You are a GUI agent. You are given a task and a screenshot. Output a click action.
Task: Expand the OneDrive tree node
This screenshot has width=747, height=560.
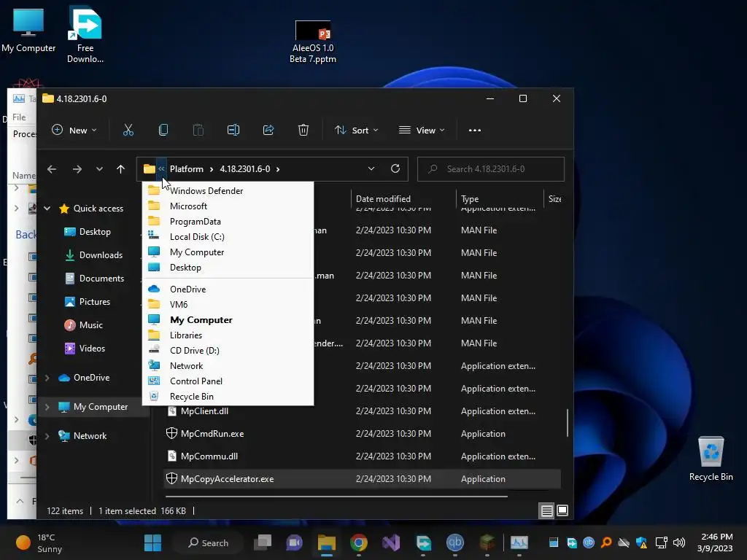(47, 378)
